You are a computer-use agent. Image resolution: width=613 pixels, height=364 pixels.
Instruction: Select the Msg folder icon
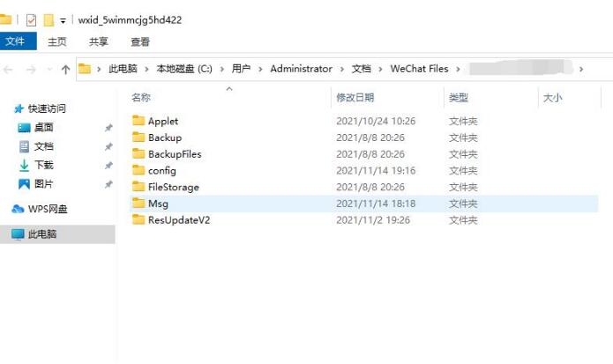(x=138, y=203)
